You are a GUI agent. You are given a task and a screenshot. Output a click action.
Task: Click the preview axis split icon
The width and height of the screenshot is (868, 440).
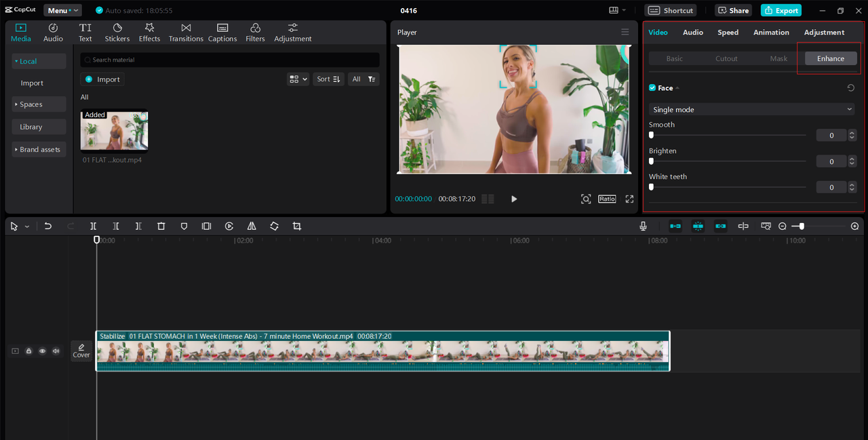(743, 226)
